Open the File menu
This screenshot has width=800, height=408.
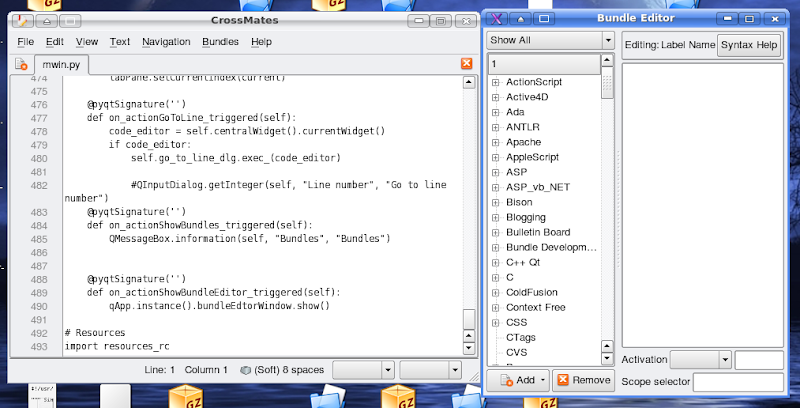coord(26,42)
